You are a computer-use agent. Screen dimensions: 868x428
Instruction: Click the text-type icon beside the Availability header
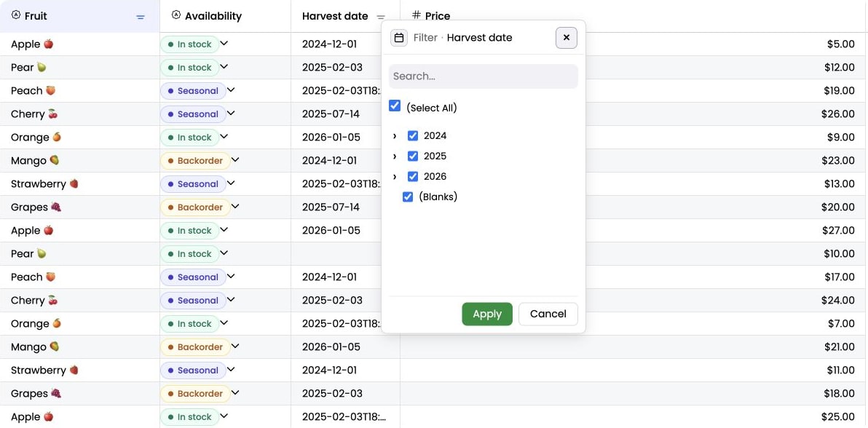point(176,15)
